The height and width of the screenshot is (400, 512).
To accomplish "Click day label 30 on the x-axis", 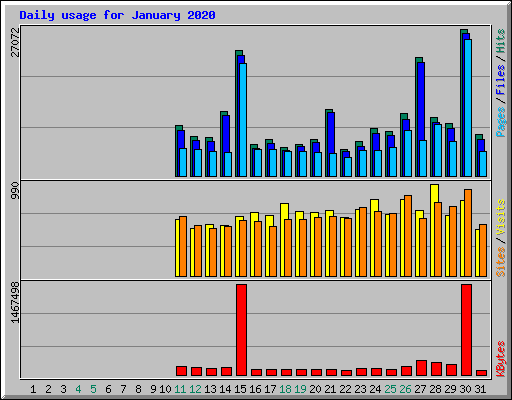I will coord(465,389).
